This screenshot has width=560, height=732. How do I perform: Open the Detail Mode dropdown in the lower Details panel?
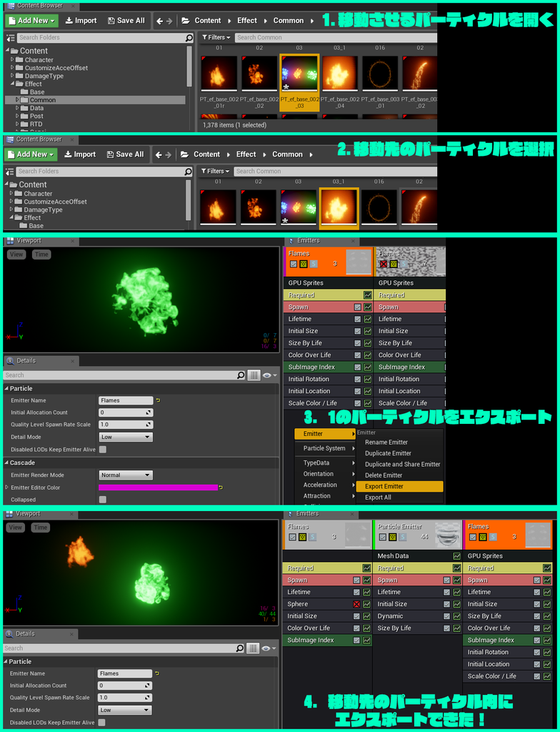coord(125,710)
